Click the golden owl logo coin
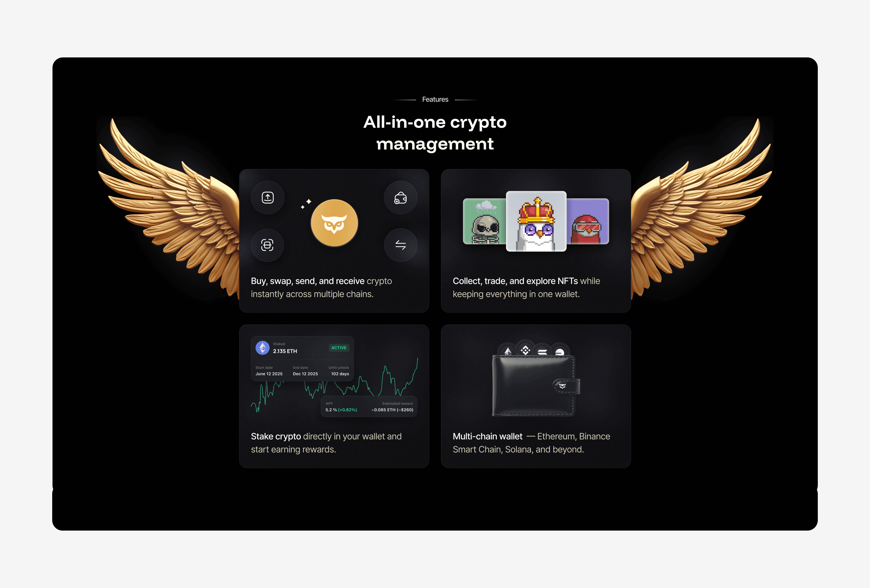870x588 pixels. (334, 223)
